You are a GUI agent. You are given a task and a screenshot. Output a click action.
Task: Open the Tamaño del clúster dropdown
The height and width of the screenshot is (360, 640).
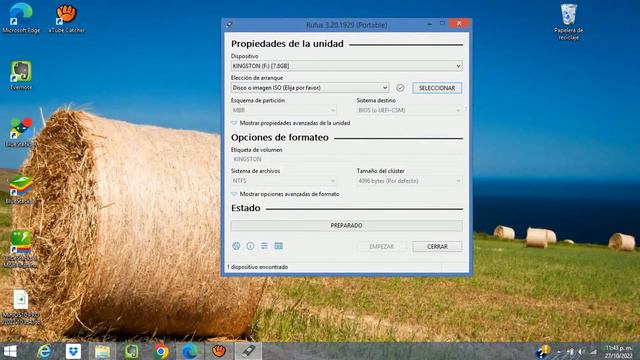(409, 181)
